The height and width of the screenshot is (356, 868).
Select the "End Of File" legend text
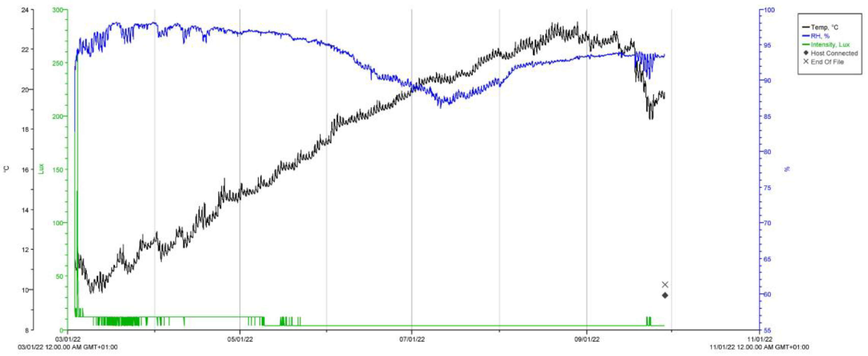coord(827,62)
